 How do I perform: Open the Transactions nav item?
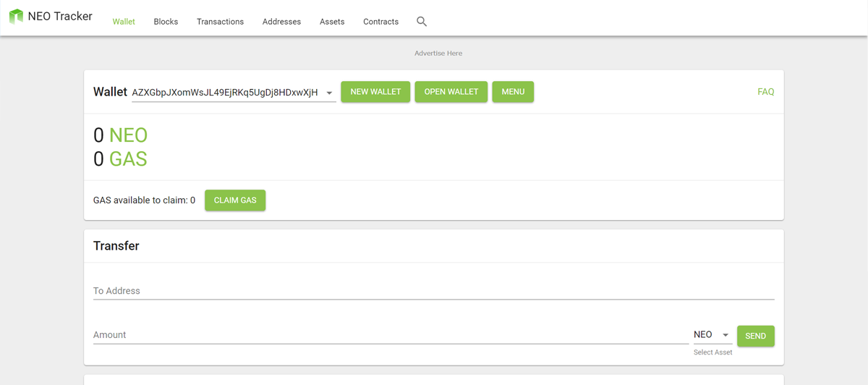tap(220, 22)
